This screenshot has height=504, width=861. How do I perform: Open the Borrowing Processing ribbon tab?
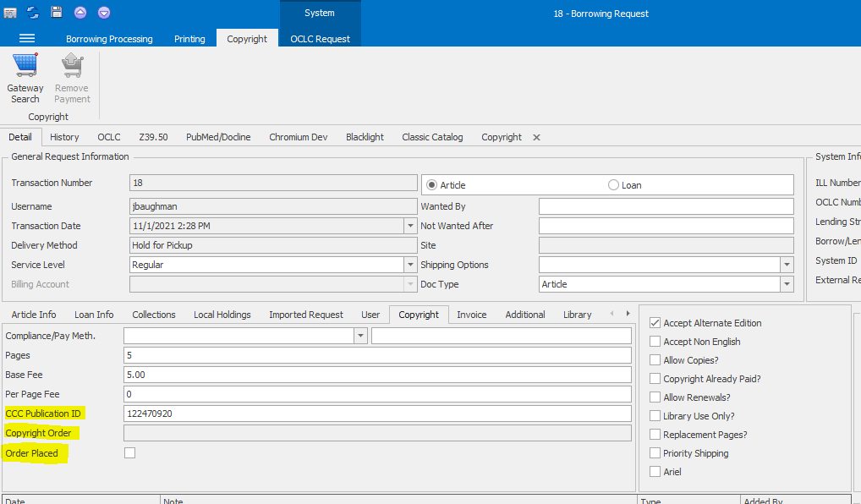point(109,38)
